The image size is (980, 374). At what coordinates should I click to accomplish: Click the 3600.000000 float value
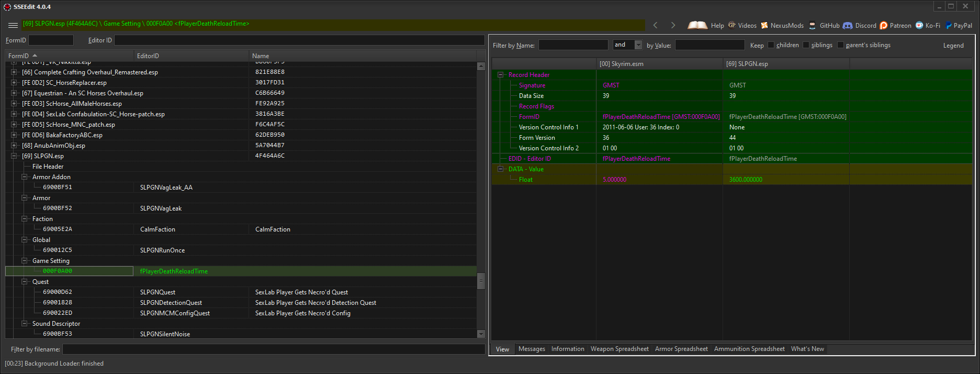coord(746,180)
